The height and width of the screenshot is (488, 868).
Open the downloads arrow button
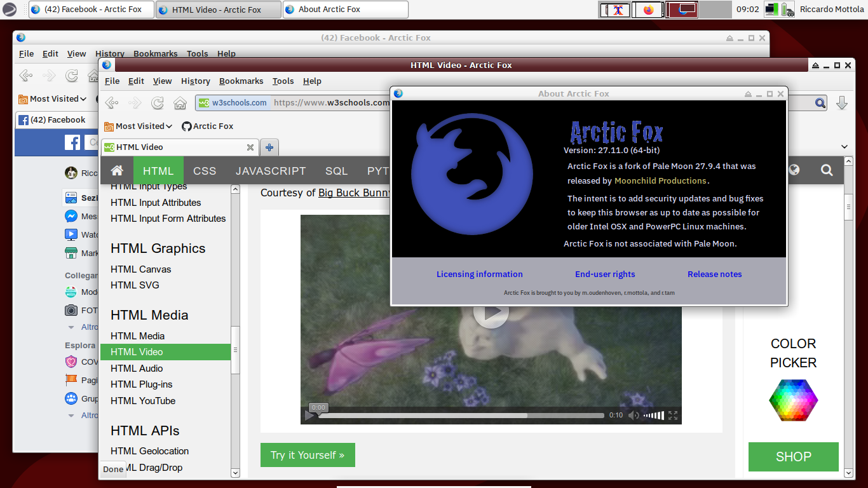[842, 103]
